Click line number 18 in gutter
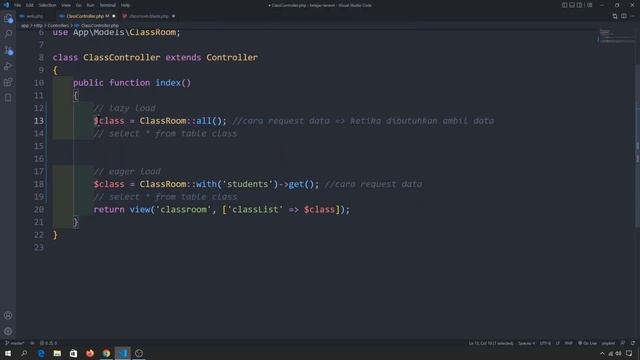This screenshot has width=640, height=360. (x=39, y=184)
